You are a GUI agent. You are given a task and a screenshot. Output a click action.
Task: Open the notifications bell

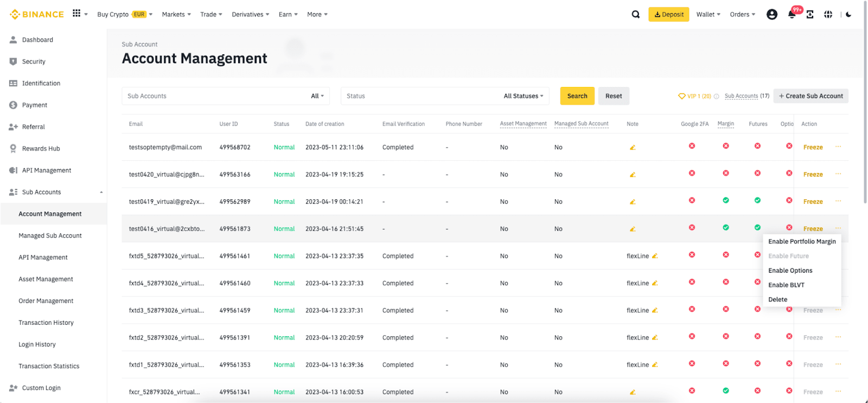(x=792, y=15)
